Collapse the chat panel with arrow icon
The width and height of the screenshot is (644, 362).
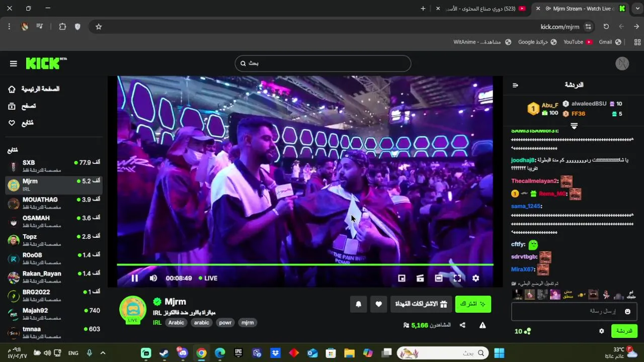pos(515,85)
